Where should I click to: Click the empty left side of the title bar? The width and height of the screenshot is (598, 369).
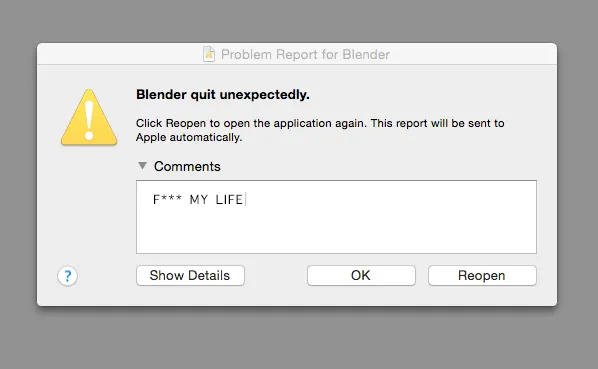tap(114, 54)
